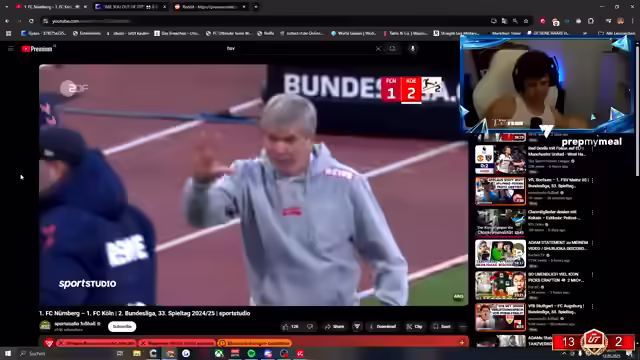Open the browser profile avatar
The height and width of the screenshot is (360, 640).
620,21
